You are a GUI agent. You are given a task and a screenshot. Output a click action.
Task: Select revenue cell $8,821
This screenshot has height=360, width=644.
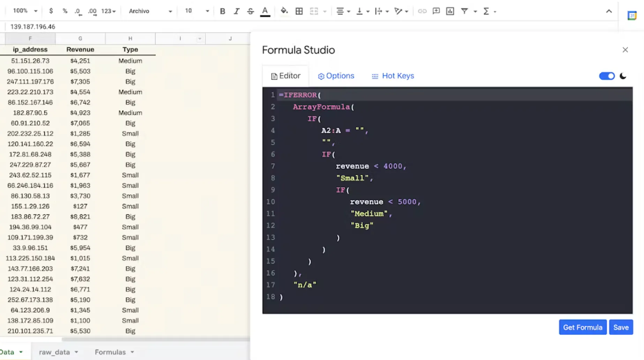[80, 217]
